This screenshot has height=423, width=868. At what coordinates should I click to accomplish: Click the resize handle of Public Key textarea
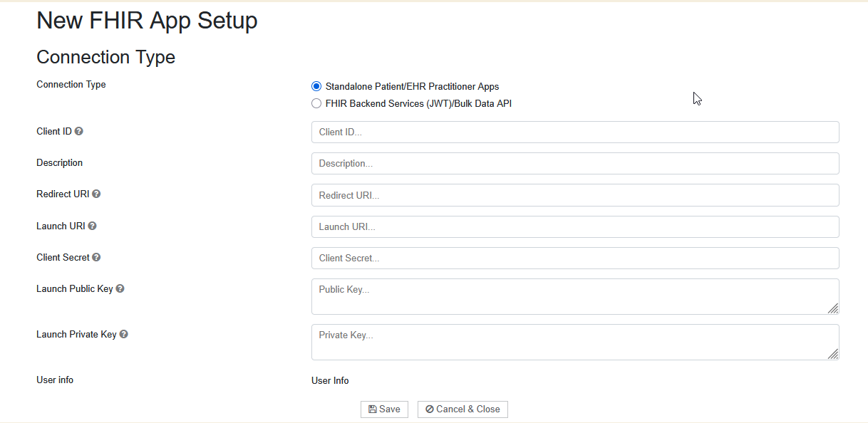(x=833, y=308)
